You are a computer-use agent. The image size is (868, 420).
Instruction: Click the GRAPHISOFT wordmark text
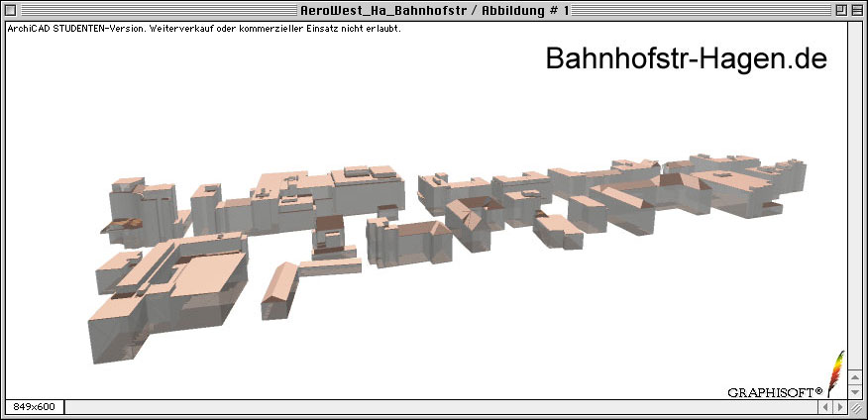pyautogui.click(x=775, y=391)
